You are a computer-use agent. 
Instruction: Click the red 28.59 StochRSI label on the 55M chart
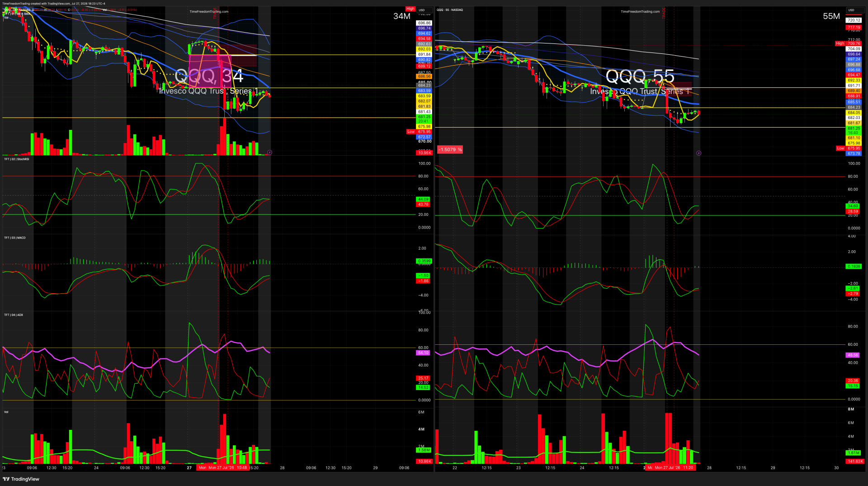[x=853, y=211]
